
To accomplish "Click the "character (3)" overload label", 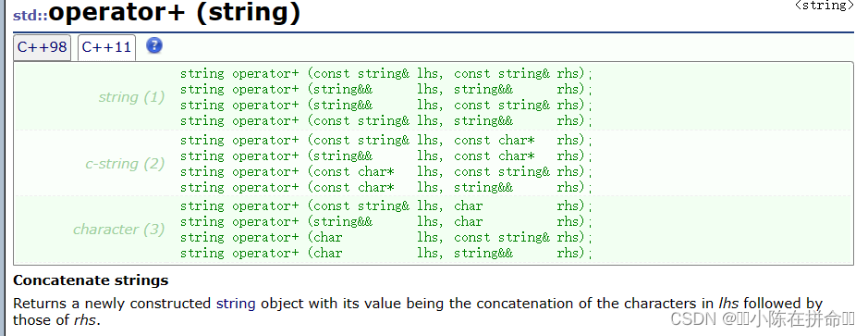I will click(119, 229).
